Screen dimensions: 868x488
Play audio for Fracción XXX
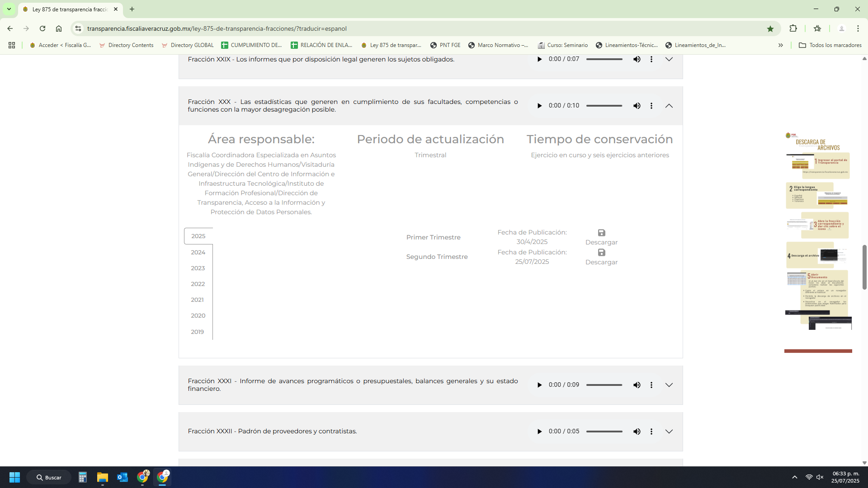pyautogui.click(x=539, y=106)
